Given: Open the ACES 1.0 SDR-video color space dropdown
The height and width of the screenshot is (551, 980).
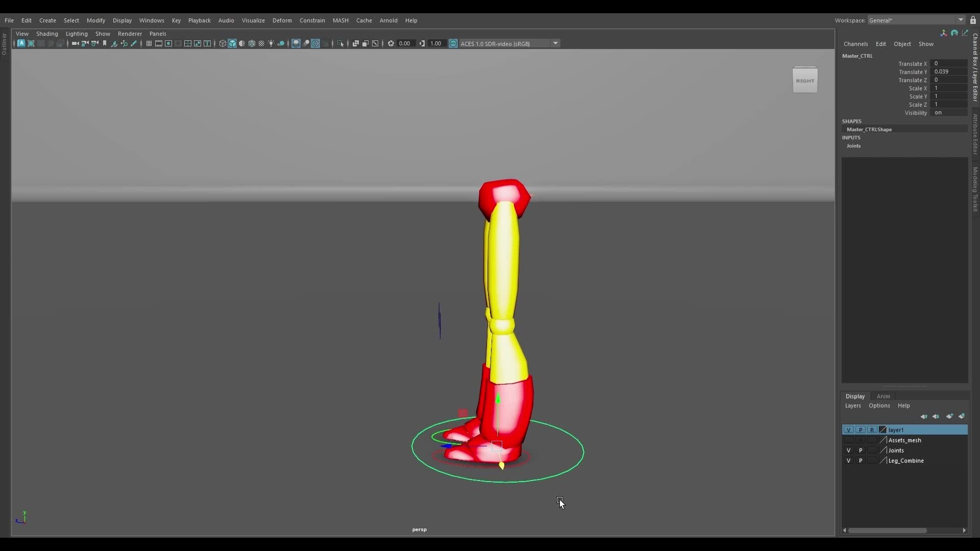Looking at the screenshot, I should pyautogui.click(x=556, y=43).
